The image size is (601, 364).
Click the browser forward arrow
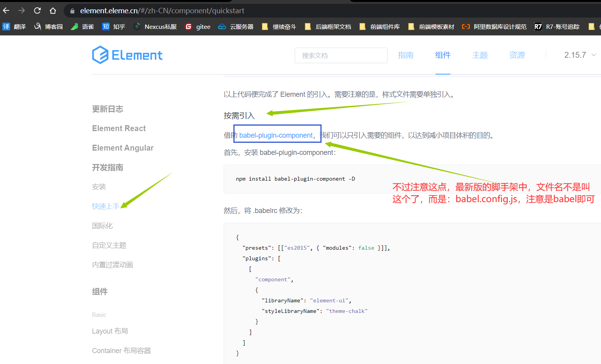[x=22, y=11]
